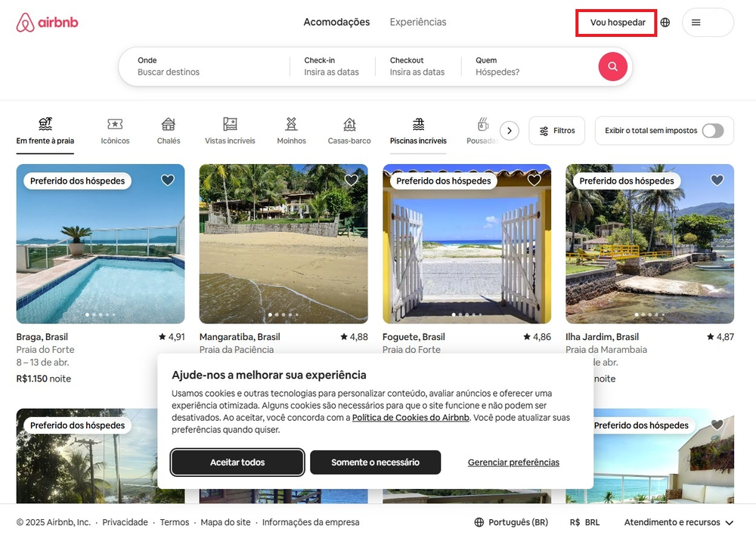Click Mangaratiba, Brasil listing title

point(240,337)
